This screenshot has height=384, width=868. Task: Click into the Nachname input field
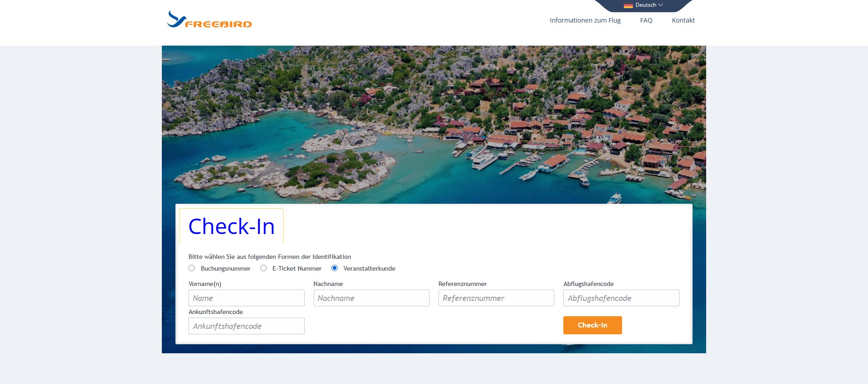(x=371, y=298)
